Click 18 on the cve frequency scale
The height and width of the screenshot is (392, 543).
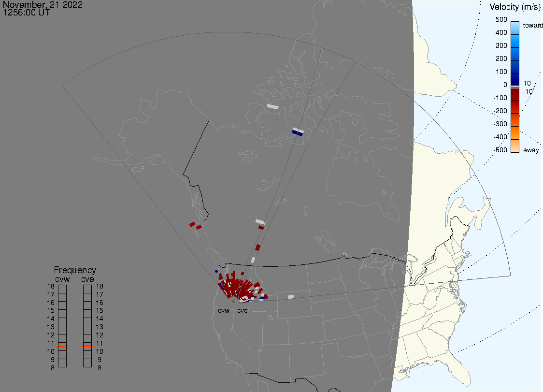[100, 286]
